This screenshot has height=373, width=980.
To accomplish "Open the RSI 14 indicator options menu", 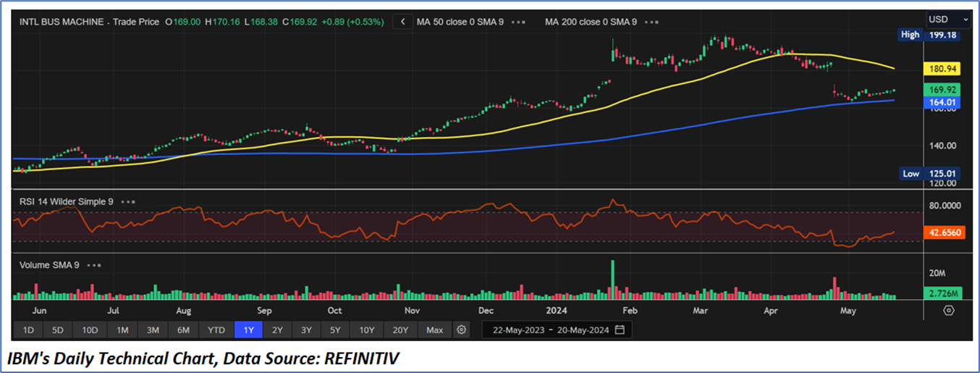I will 128,201.
